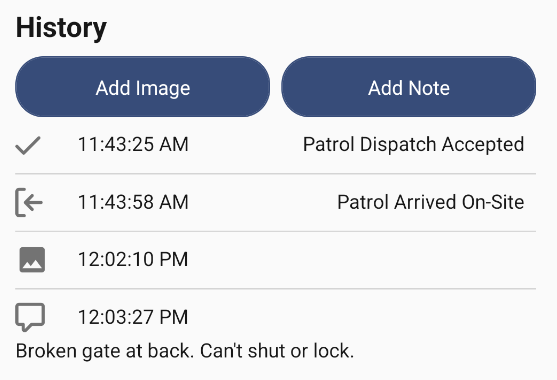The image size is (557, 380).
Task: Open the 12:02:10 PM image entry
Action: 275,260
